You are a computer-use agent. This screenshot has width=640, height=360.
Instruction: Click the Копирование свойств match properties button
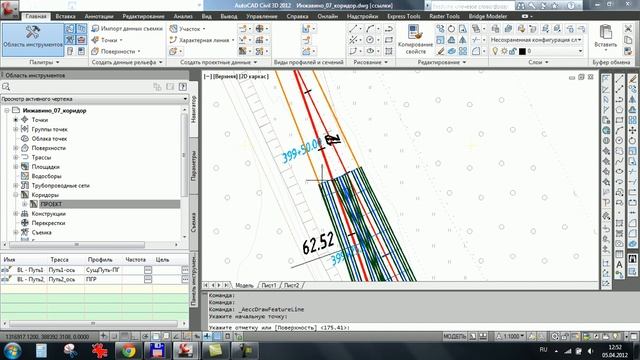(415, 39)
